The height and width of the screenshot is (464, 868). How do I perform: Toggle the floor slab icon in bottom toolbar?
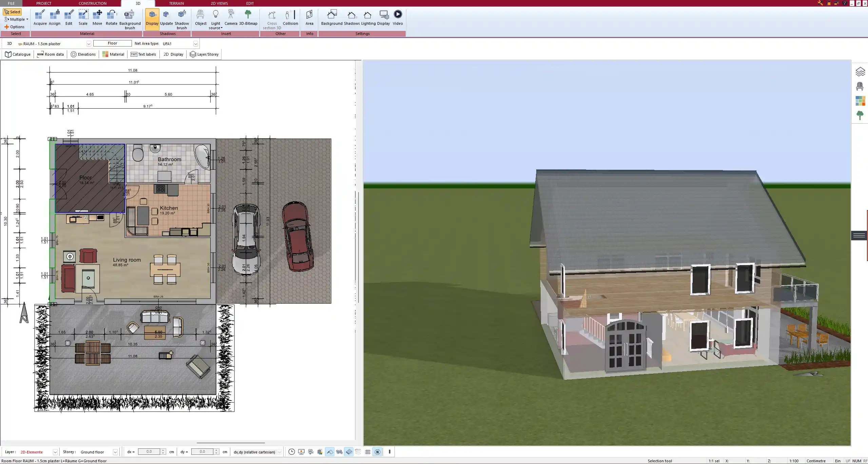pos(349,452)
